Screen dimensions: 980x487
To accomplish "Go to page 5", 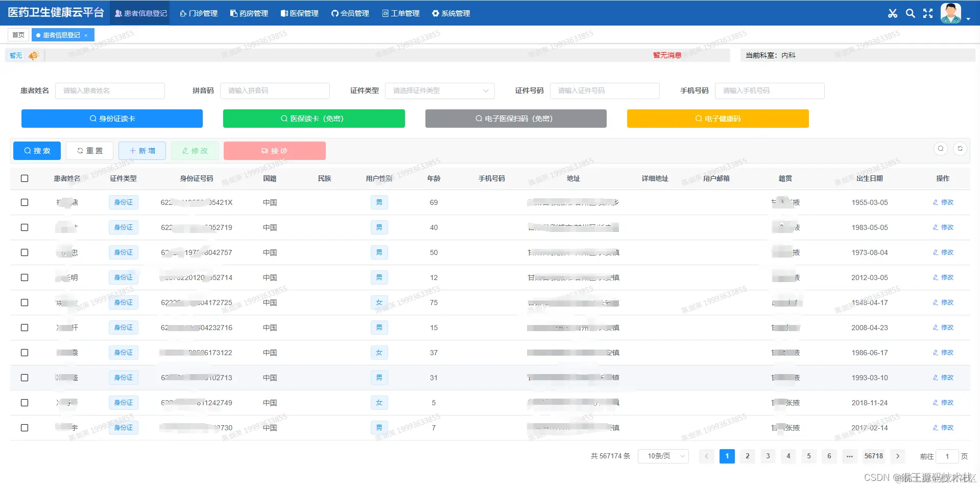I will click(809, 456).
